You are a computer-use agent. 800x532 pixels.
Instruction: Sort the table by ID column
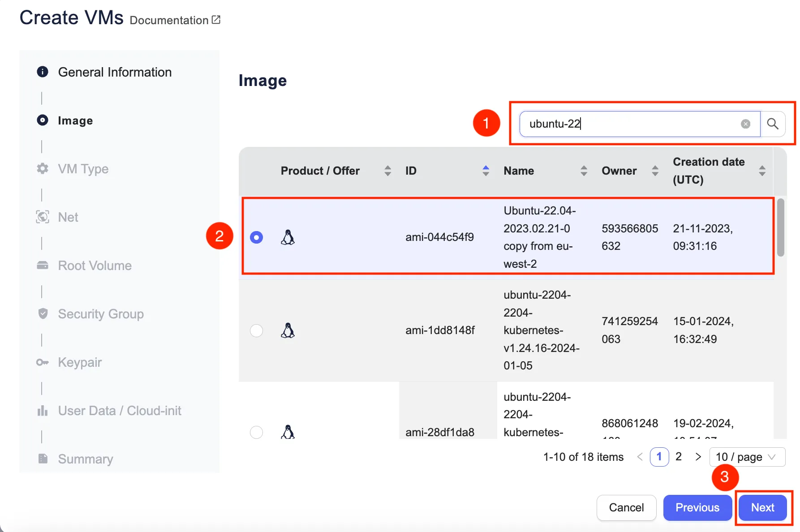[x=486, y=171]
